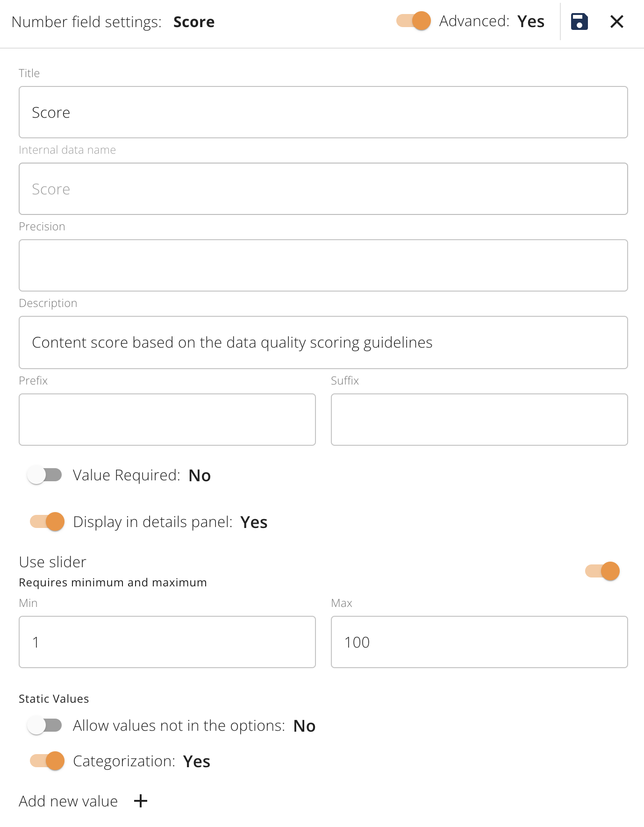Viewport: 644px width, 827px height.
Task: Click the Static Values section heading
Action: 54,699
